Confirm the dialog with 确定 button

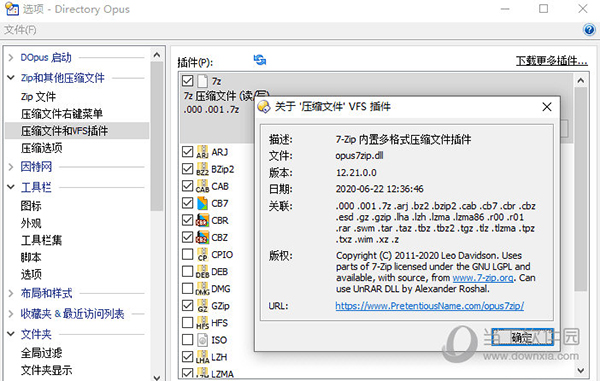click(522, 337)
